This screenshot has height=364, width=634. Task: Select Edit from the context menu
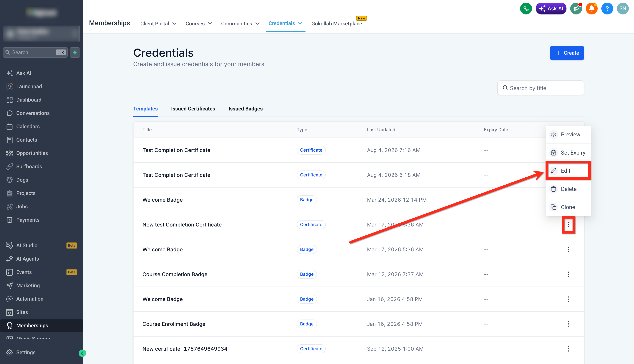click(568, 171)
